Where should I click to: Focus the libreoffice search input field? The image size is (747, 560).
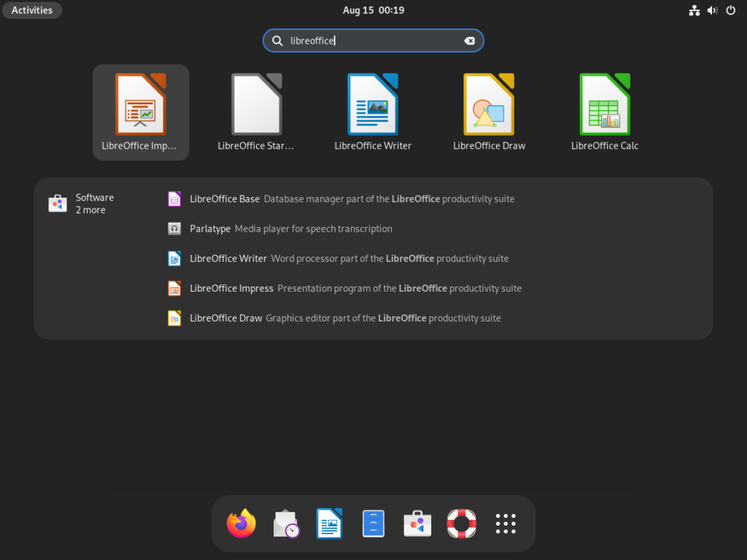[x=373, y=41]
